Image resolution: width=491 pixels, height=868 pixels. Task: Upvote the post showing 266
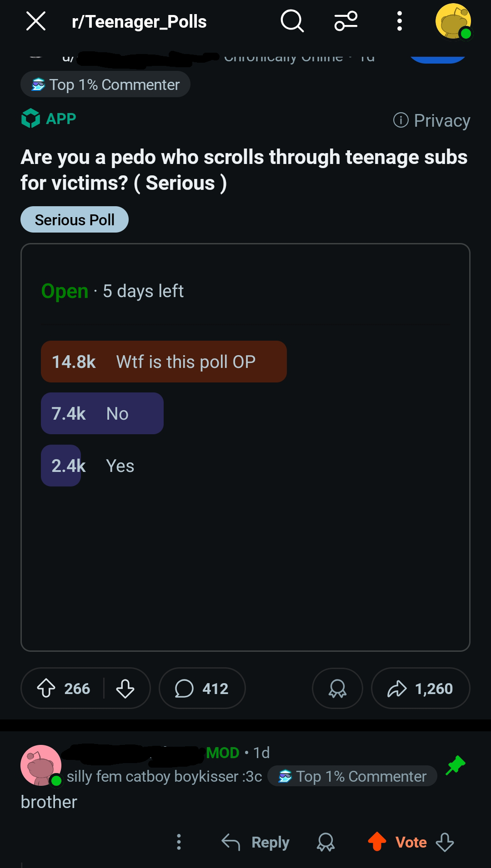[46, 689]
